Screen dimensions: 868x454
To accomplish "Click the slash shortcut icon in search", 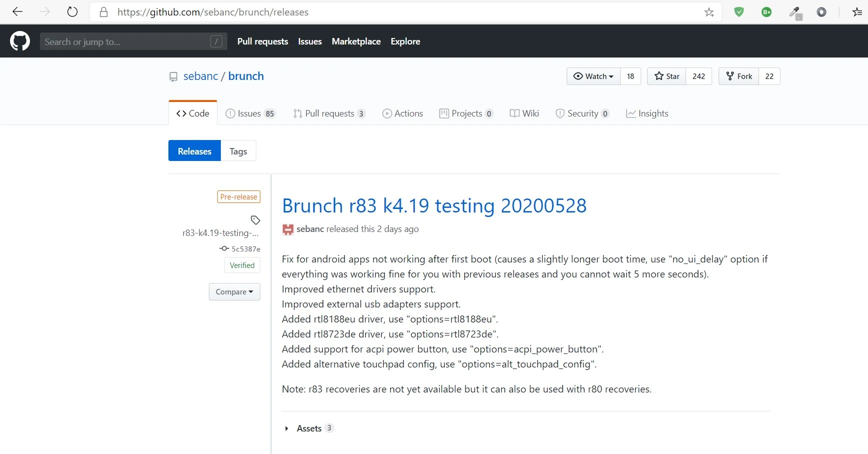I will tap(216, 41).
